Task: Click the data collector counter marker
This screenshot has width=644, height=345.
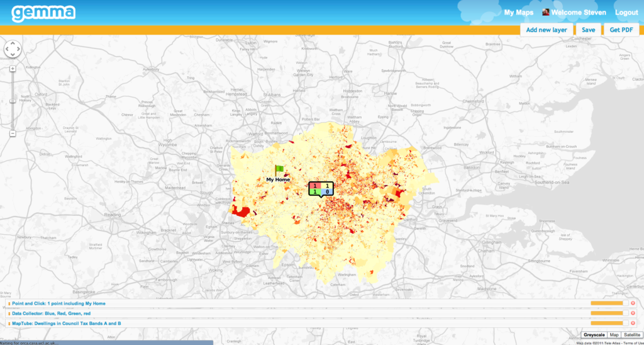Action: (321, 189)
